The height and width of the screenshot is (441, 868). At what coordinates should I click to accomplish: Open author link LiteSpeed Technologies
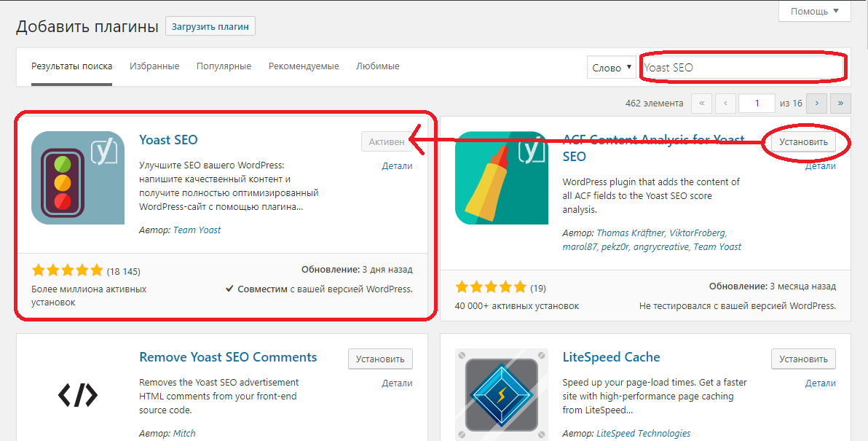point(643,433)
